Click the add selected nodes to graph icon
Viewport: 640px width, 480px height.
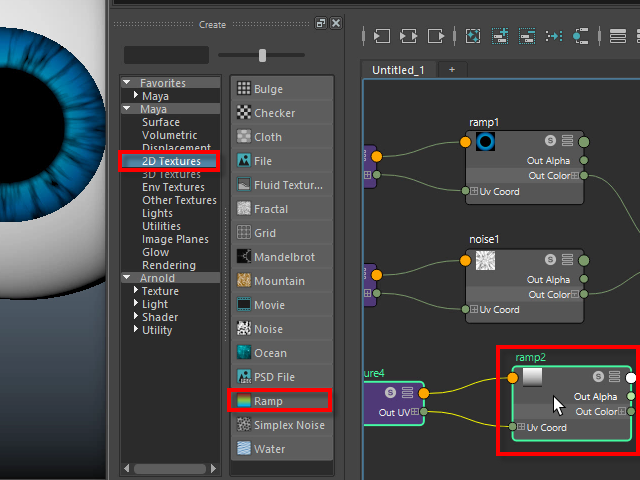[473, 35]
